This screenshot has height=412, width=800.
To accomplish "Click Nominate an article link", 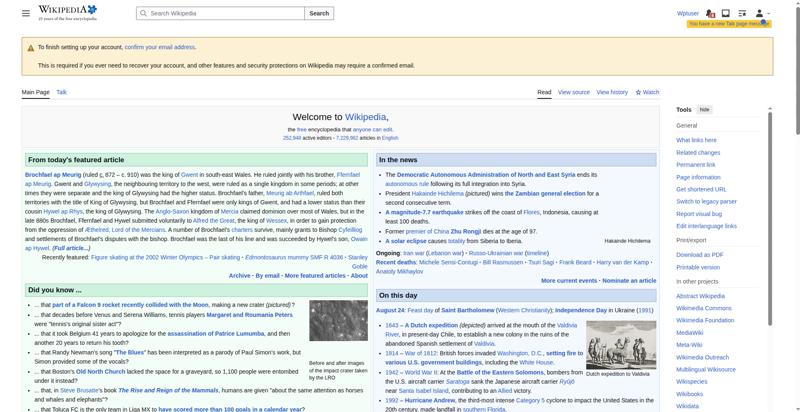I will tap(629, 281).
